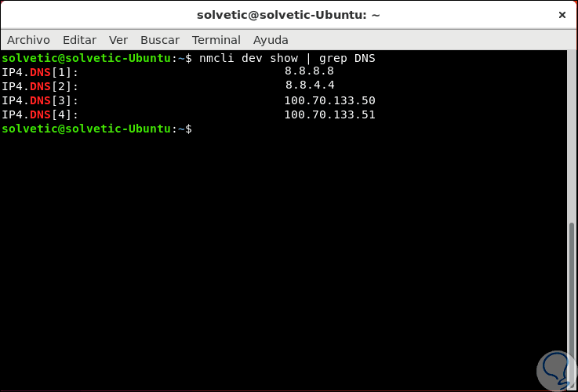Open the Editar menu
This screenshot has height=392, width=578.
tap(80, 40)
